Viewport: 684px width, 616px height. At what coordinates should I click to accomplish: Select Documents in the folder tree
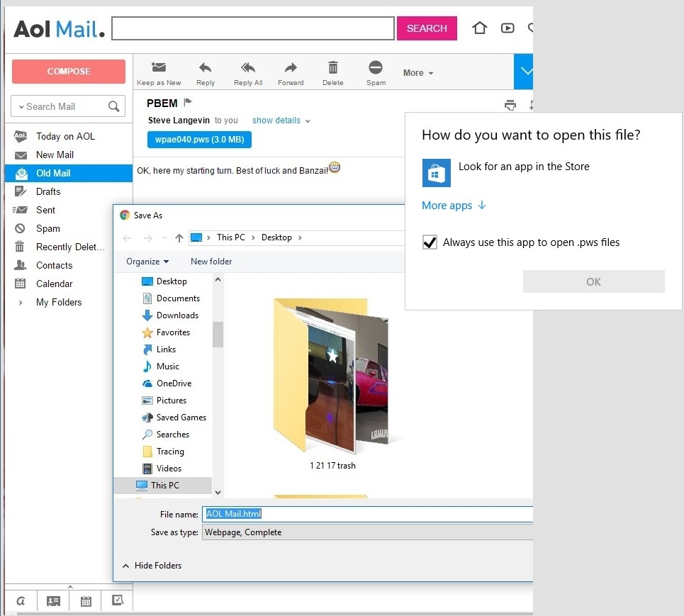178,298
